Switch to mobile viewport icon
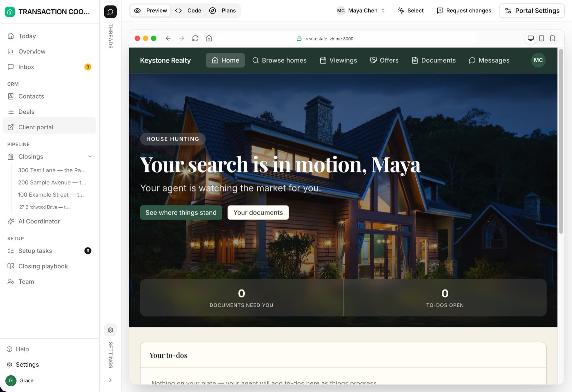Screen dimensions: 572x392 click(553, 38)
